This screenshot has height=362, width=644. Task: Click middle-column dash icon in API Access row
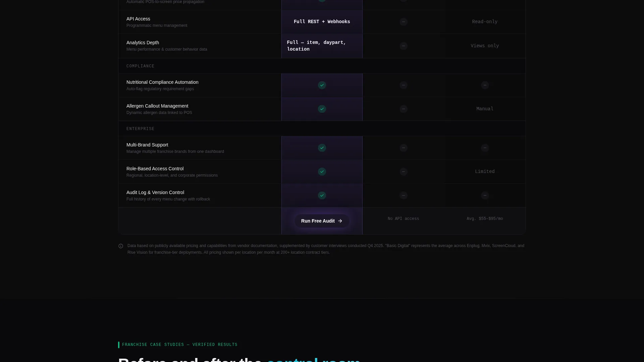[x=404, y=22]
